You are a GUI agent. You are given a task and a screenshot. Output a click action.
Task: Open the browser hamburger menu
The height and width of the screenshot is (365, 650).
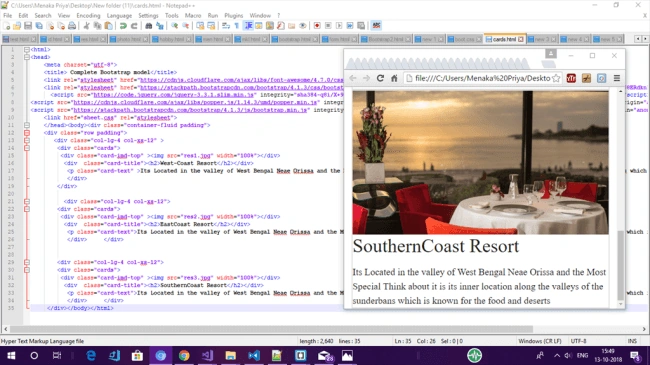(617, 78)
